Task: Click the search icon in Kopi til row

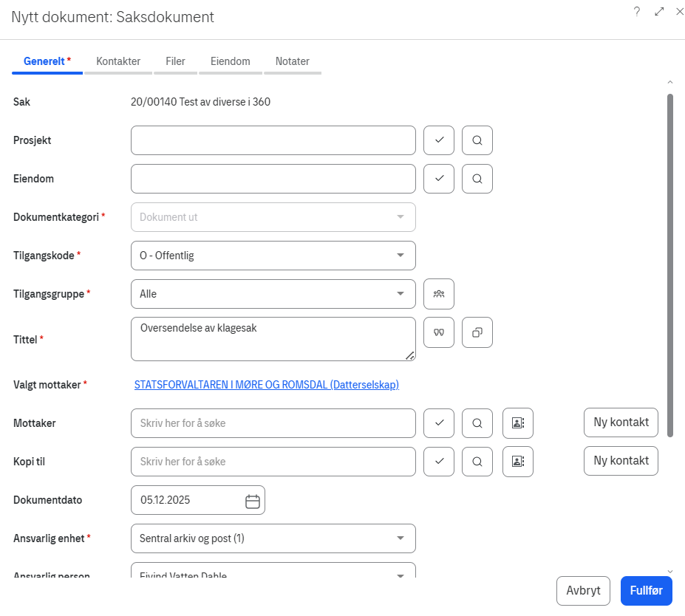Action: coord(477,462)
